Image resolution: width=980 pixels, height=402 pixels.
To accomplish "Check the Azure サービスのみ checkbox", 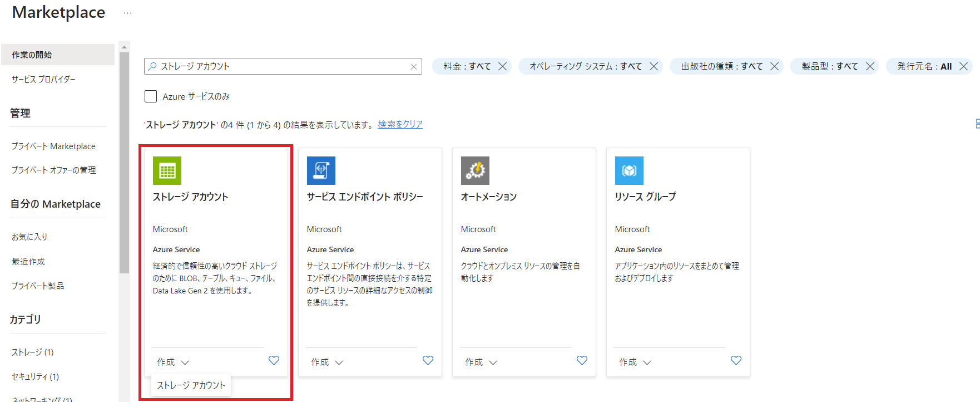I will coord(151,96).
